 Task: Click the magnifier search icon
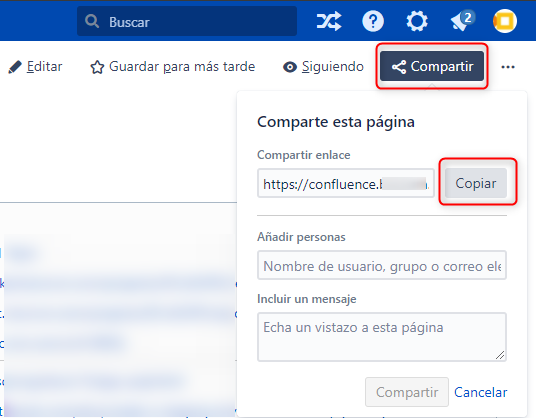point(92,22)
